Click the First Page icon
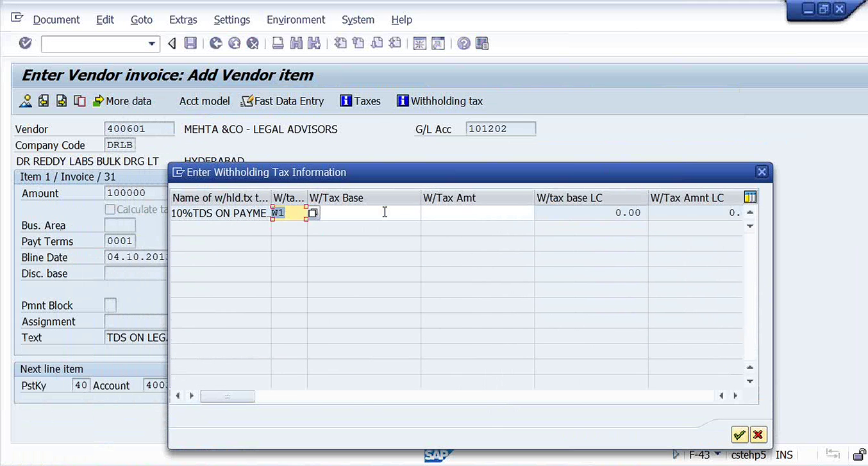 [x=340, y=44]
